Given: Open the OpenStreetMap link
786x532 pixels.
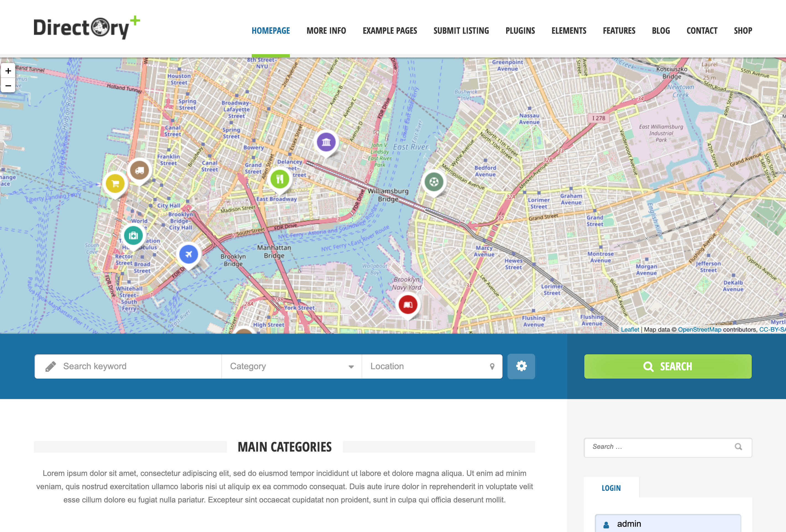Looking at the screenshot, I should click(700, 330).
